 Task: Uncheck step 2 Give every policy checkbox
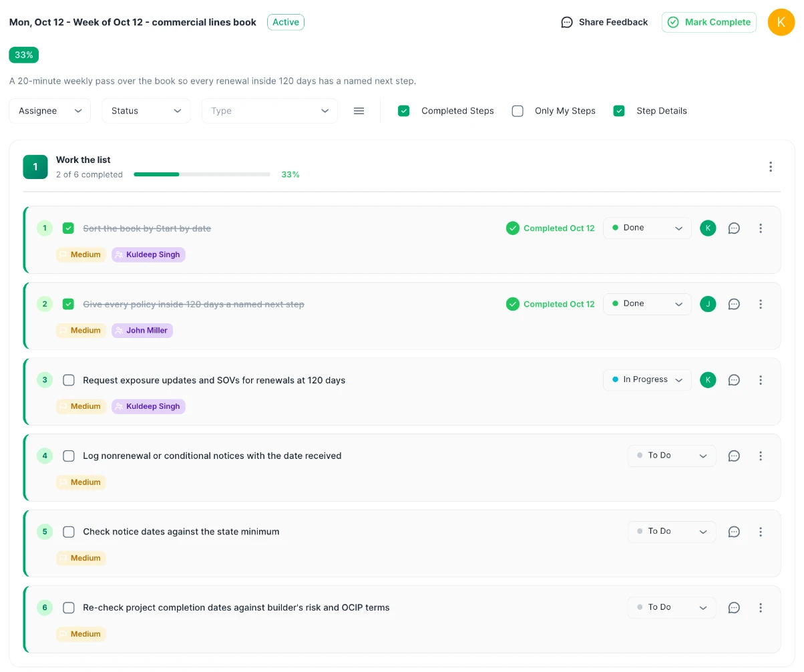[68, 304]
